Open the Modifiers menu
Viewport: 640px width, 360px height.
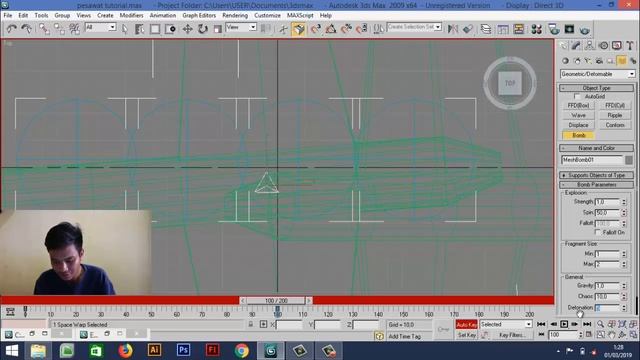click(x=131, y=15)
